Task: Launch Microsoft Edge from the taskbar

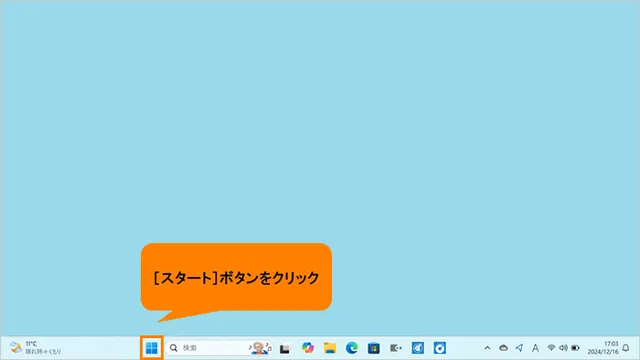Action: pos(352,348)
